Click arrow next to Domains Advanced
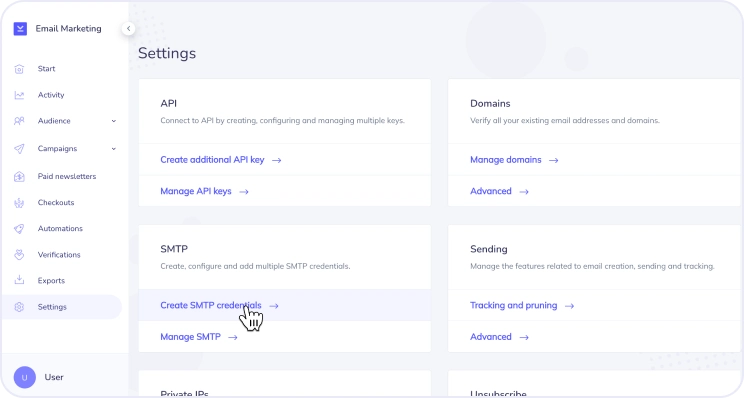 click(524, 192)
